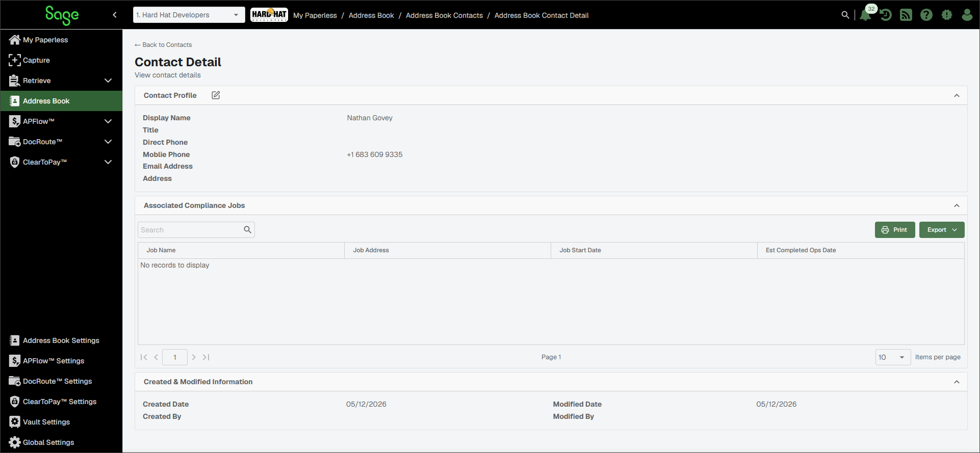Open DocRoute in the sidebar
Image resolution: width=980 pixels, height=453 pixels.
click(61, 142)
